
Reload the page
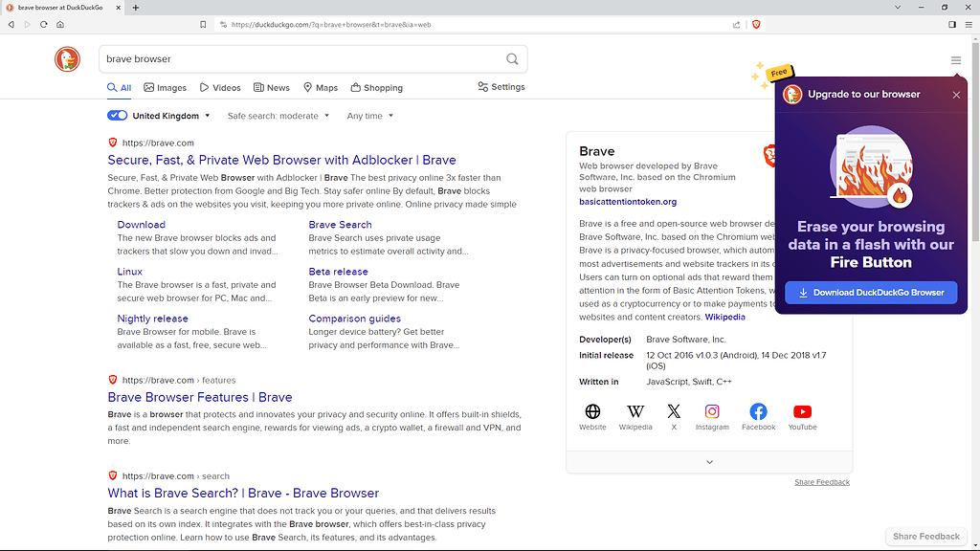pyautogui.click(x=44, y=24)
